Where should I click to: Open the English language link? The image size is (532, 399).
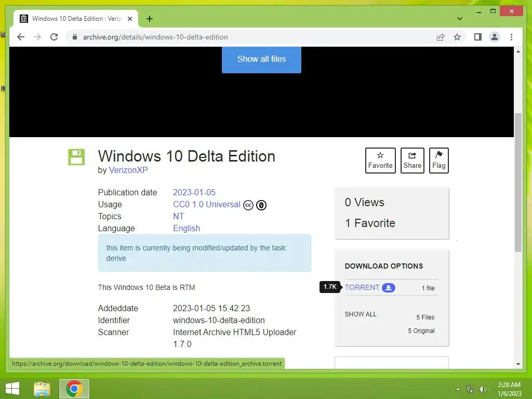(x=187, y=229)
